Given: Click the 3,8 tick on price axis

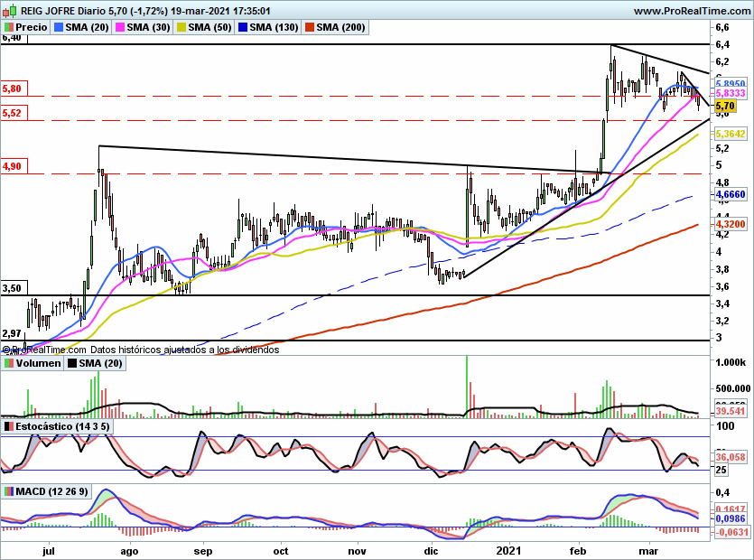Looking at the screenshot, I should (722, 269).
